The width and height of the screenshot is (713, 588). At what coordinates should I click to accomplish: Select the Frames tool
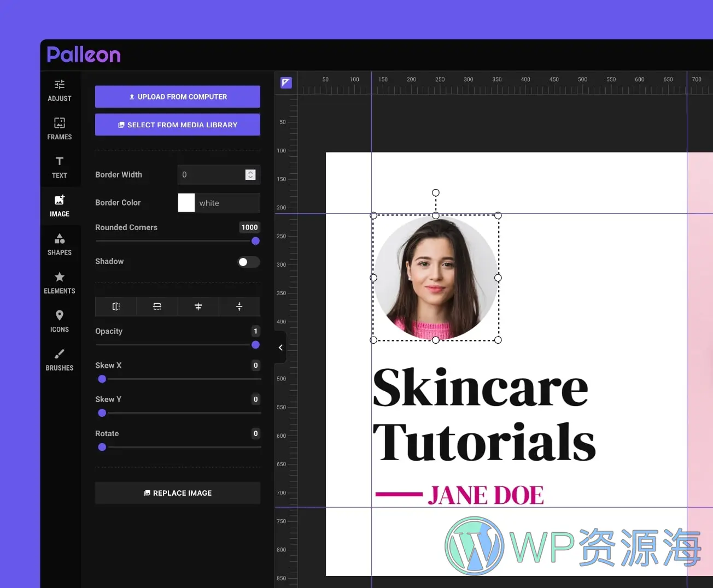(59, 128)
